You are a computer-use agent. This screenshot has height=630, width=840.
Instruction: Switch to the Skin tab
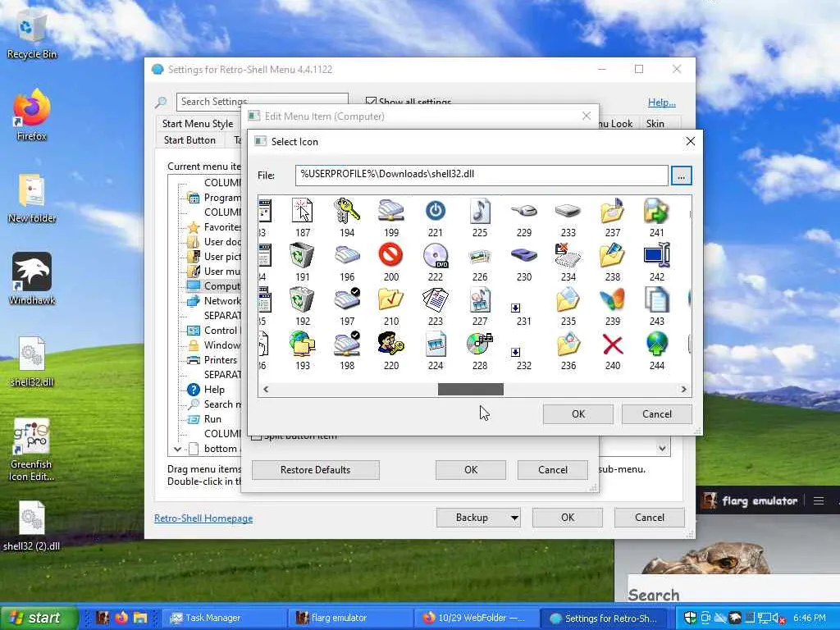[655, 124]
